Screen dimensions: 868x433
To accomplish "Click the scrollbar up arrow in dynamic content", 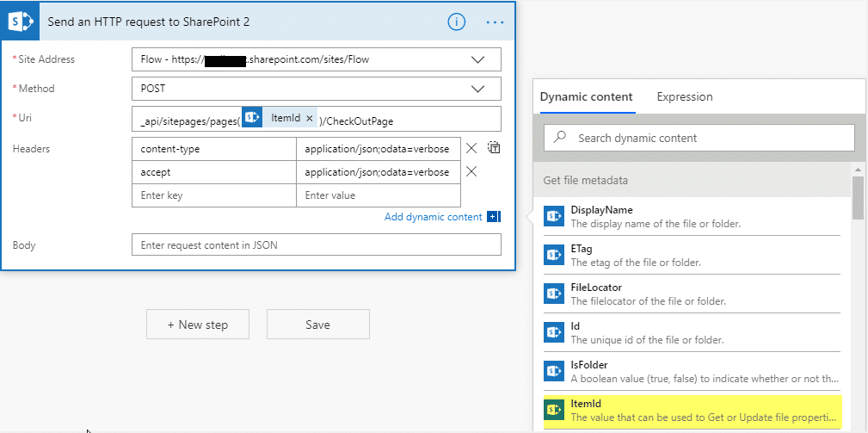I will [858, 170].
